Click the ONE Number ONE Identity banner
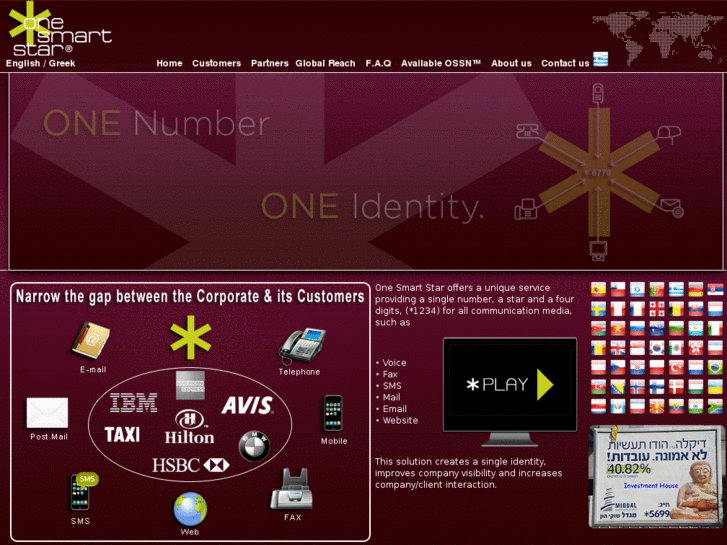This screenshot has height=545, width=727. (x=366, y=171)
